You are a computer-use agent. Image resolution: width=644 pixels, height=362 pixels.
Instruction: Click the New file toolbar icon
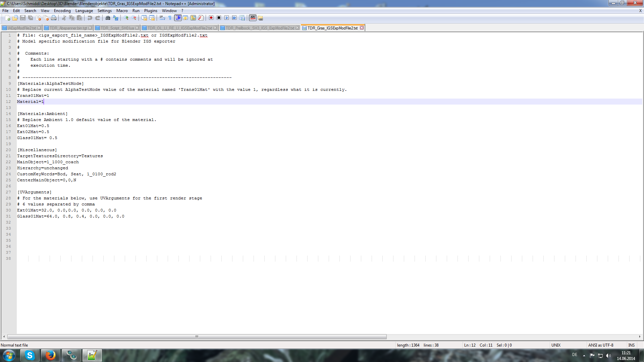(7, 18)
